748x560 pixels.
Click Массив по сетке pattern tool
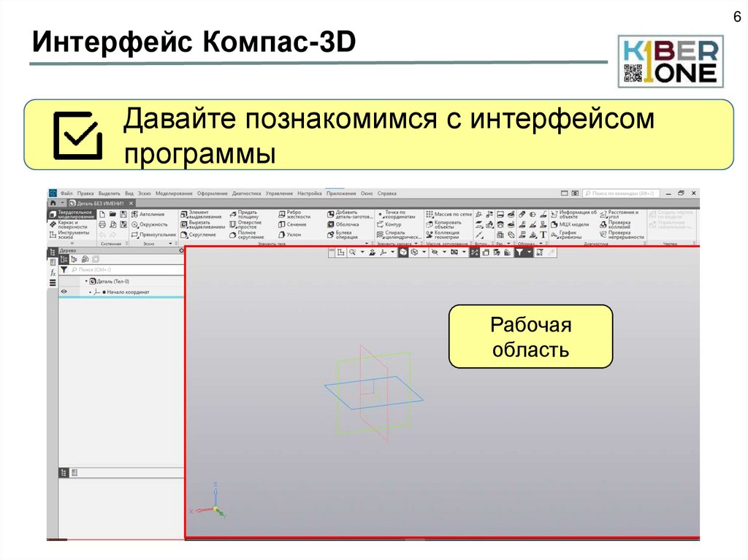pyautogui.click(x=449, y=215)
